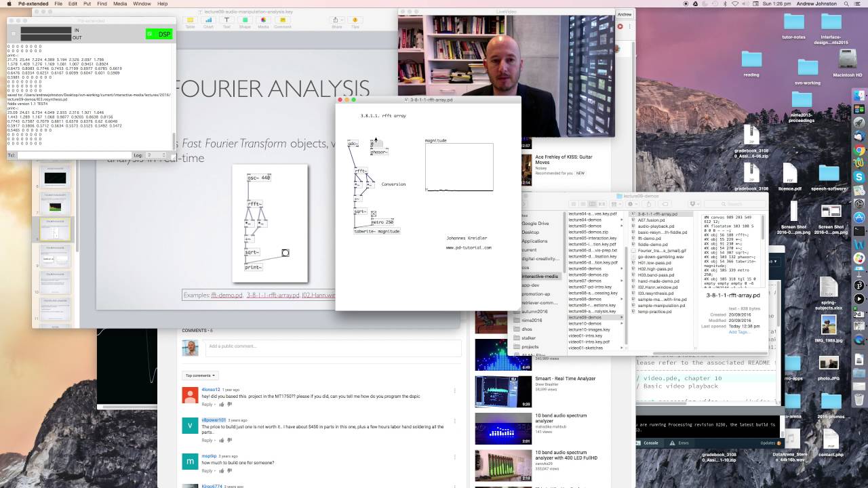Select the tabwrite~ magnitude object
868x488 pixels.
coord(377,231)
